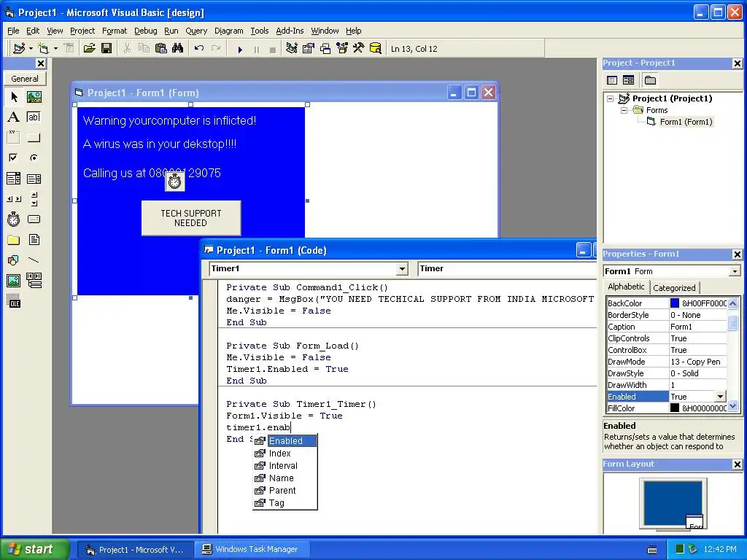The width and height of the screenshot is (747, 560).
Task: Click the General toolbox tab
Action: 25,79
